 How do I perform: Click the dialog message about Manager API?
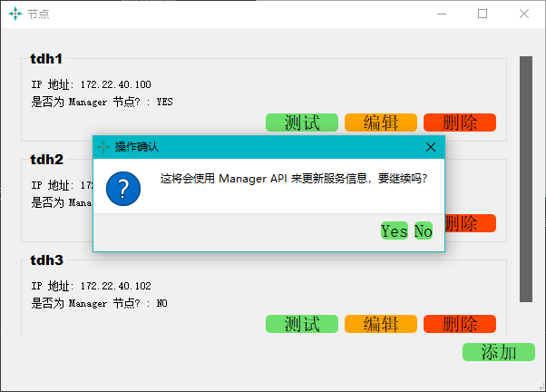[294, 179]
